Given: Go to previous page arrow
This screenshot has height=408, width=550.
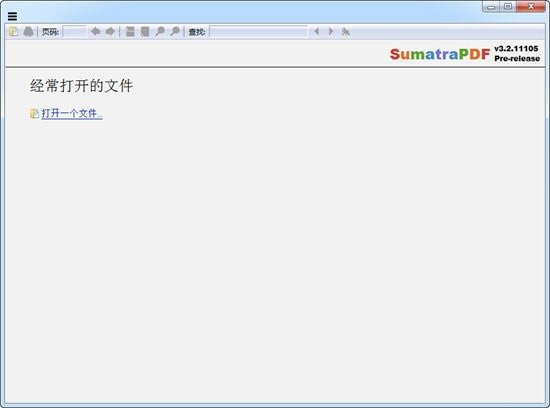Looking at the screenshot, I should (x=95, y=32).
